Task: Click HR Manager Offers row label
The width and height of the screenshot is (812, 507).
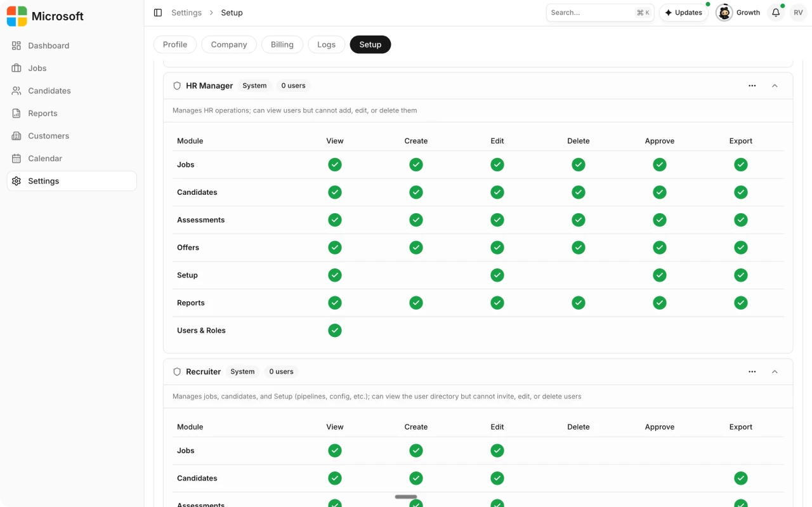Action: click(x=188, y=247)
